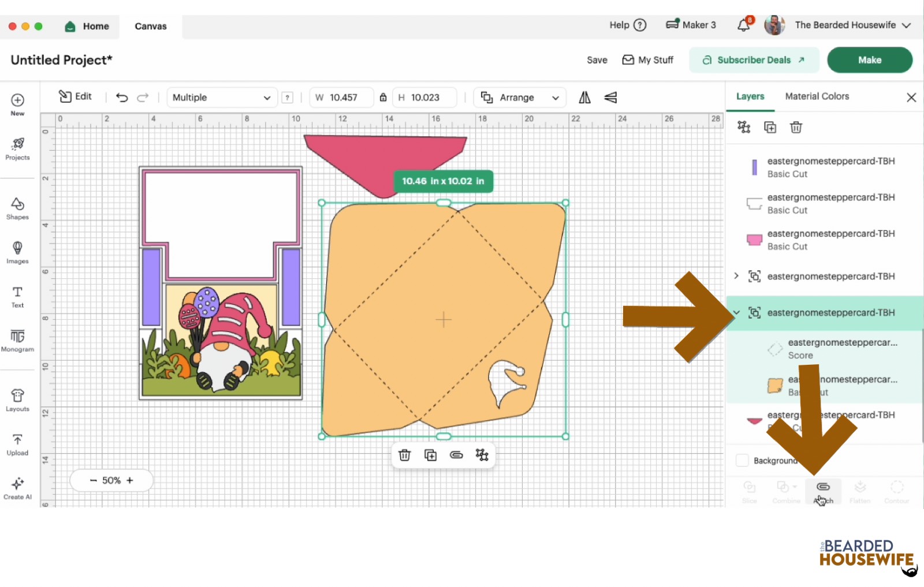Open Help
This screenshot has width=924, height=587.
628,25
